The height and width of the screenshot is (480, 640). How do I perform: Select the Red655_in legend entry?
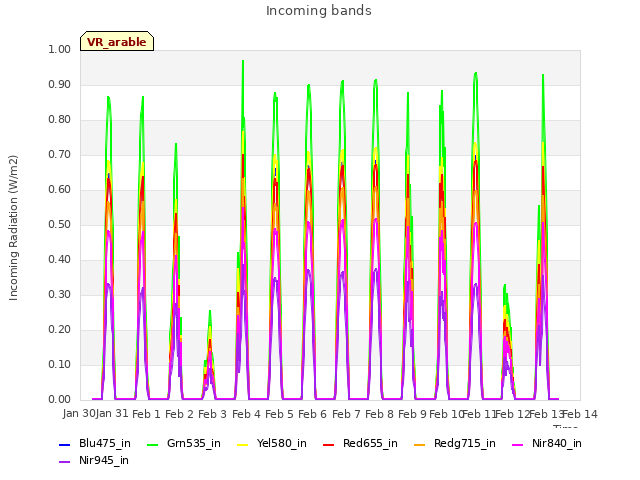point(360,443)
